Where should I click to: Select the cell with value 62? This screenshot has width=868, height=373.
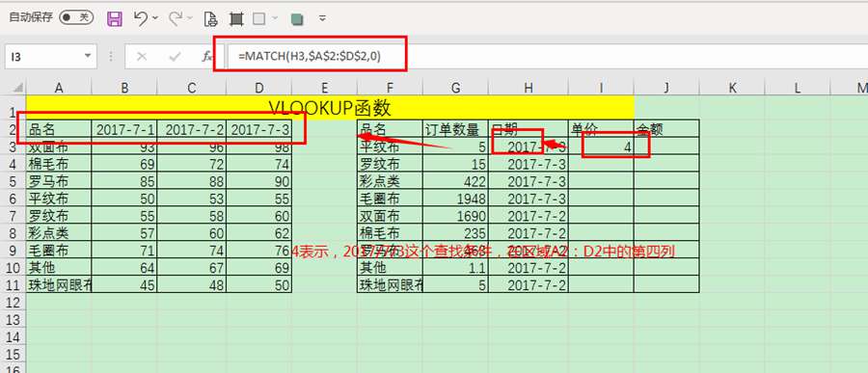click(259, 233)
